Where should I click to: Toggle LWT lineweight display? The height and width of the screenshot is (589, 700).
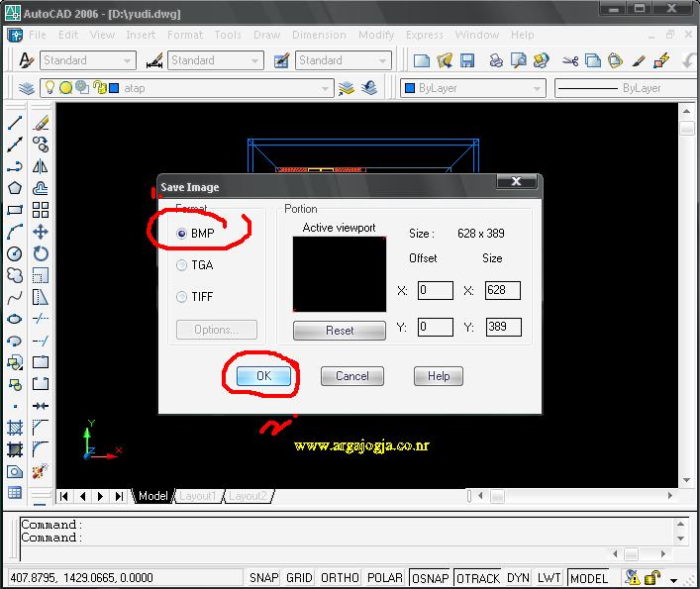coord(549,578)
